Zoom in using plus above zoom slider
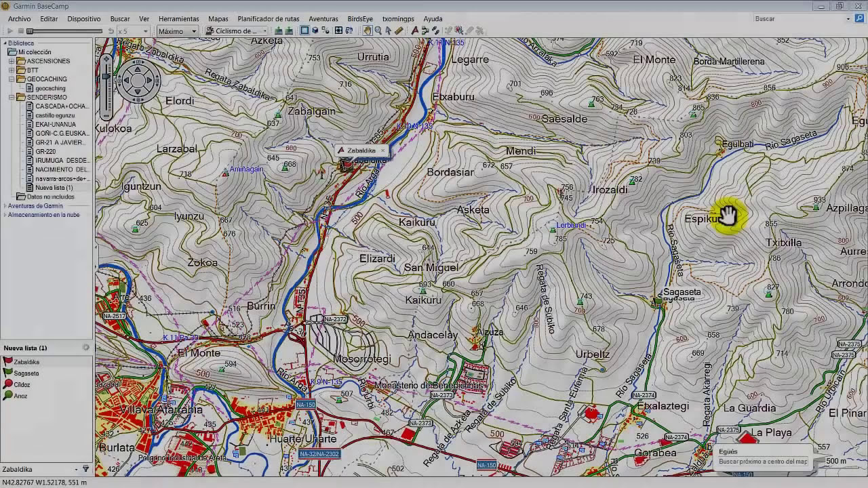 tap(106, 60)
